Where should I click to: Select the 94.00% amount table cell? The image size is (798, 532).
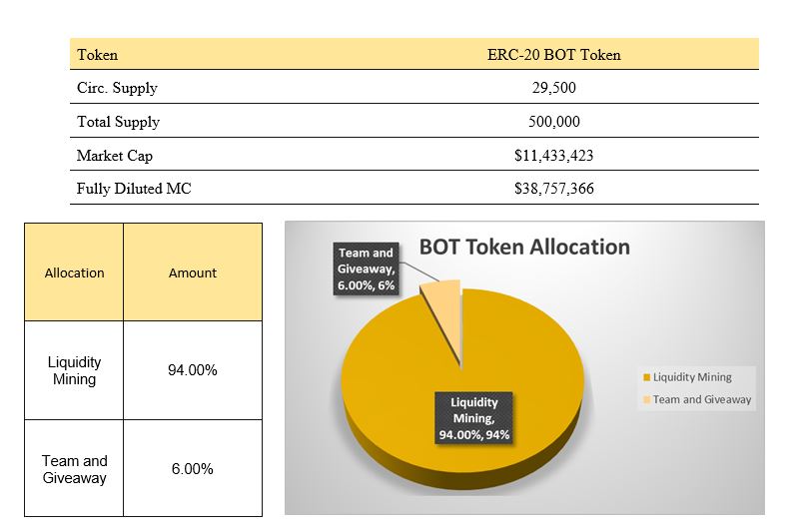coord(193,370)
